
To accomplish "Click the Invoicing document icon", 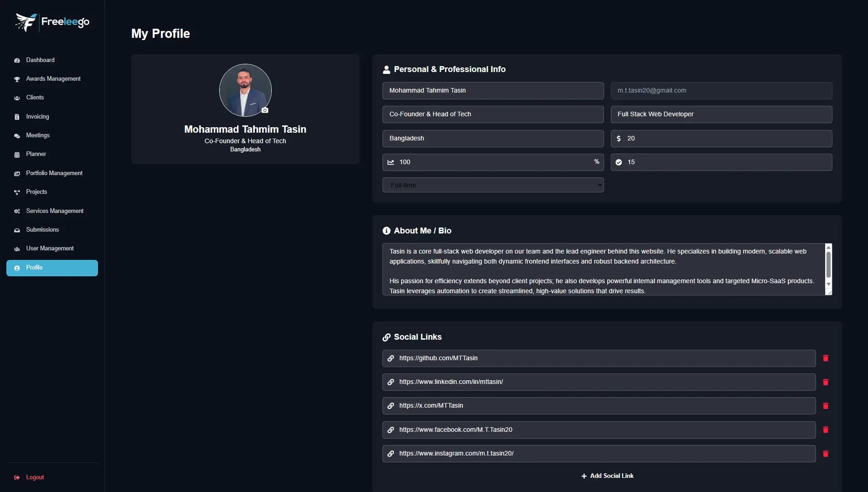I will pos(17,117).
